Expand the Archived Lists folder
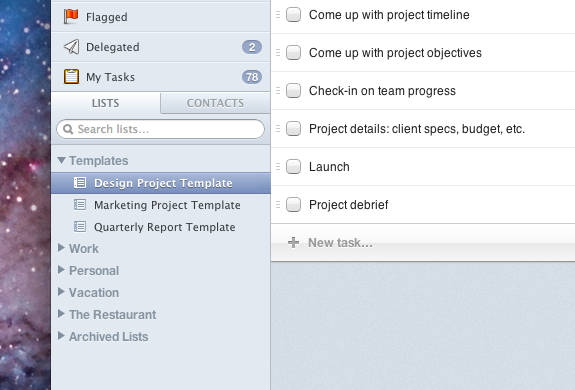This screenshot has width=575, height=390. click(x=61, y=336)
